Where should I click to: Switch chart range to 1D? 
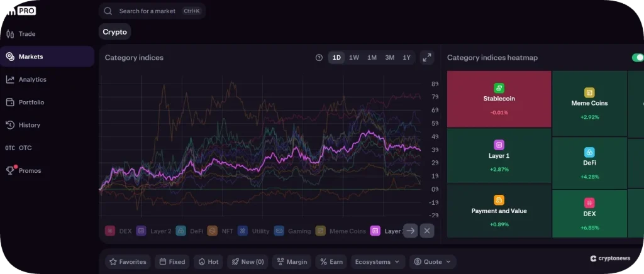coord(336,58)
